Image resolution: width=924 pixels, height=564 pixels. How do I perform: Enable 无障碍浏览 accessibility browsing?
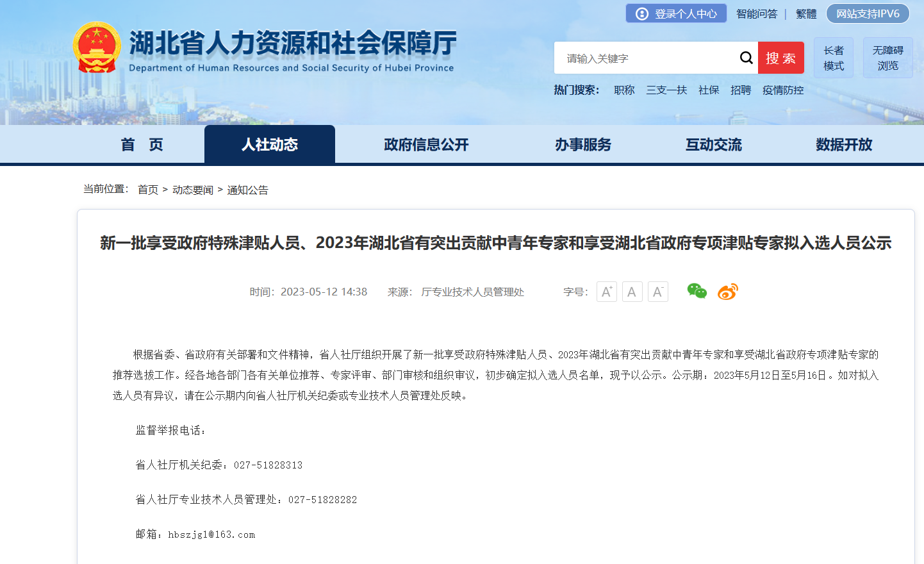[x=887, y=58]
